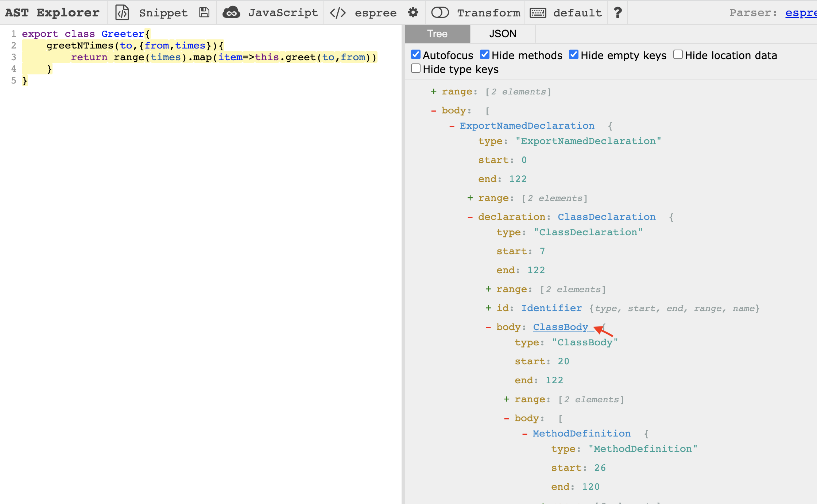
Task: Click the JavaScript cloud language icon
Action: 231,13
